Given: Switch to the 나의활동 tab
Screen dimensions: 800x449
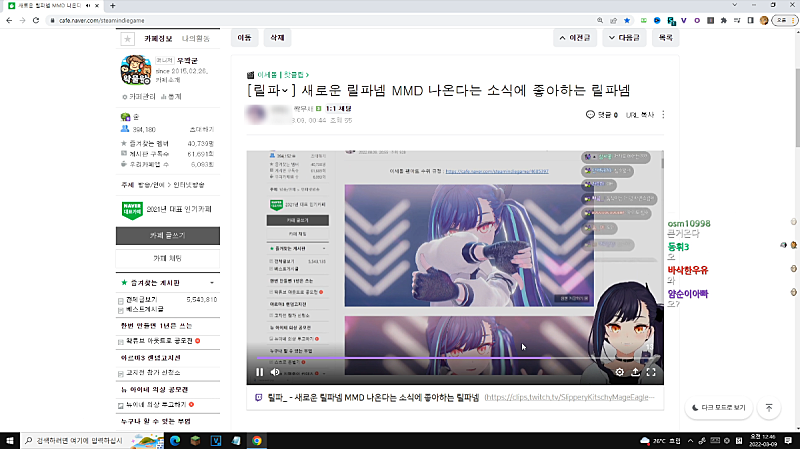Looking at the screenshot, I should pos(196,38).
